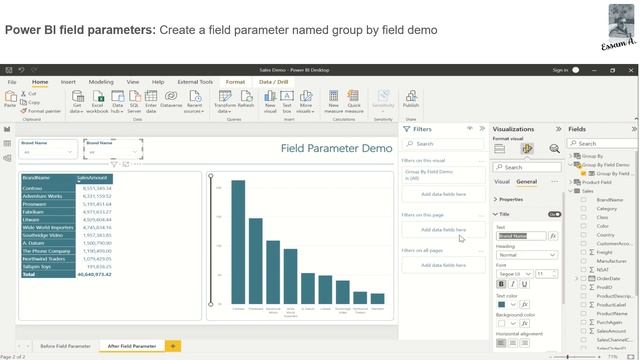Expand the OrderDate hierarchy
The image size is (640, 360).
[577, 278]
